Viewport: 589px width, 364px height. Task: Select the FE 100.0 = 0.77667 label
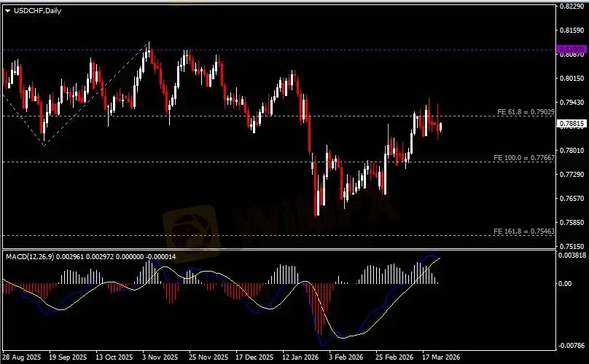[524, 157]
